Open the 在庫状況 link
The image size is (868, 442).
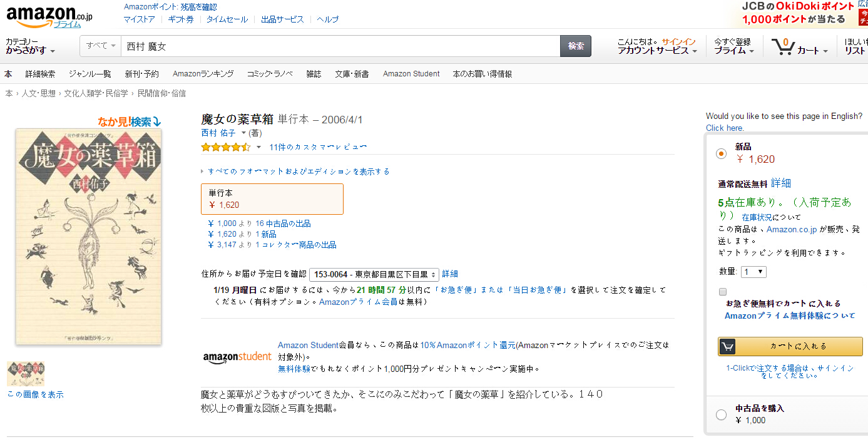click(x=757, y=217)
